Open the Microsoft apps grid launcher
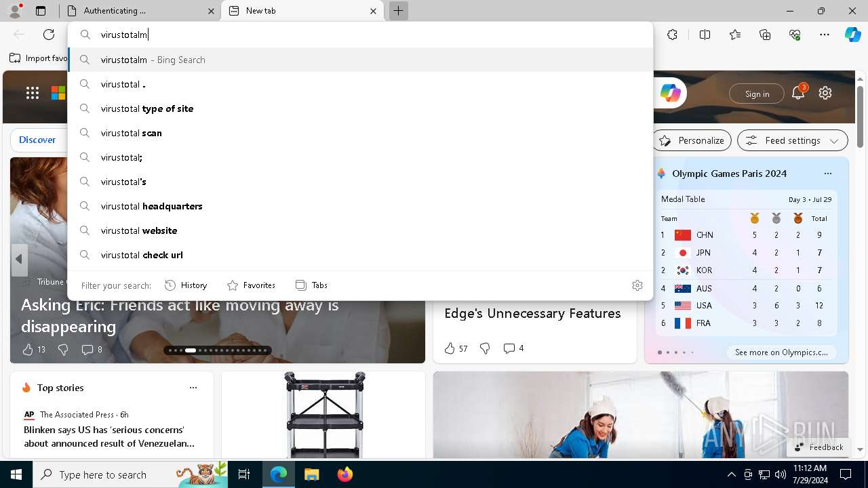 pyautogui.click(x=33, y=93)
